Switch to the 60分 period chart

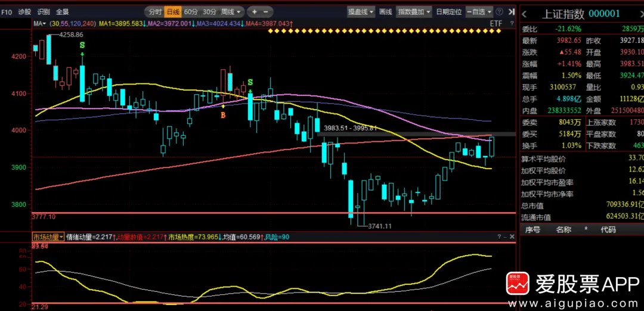click(x=191, y=12)
